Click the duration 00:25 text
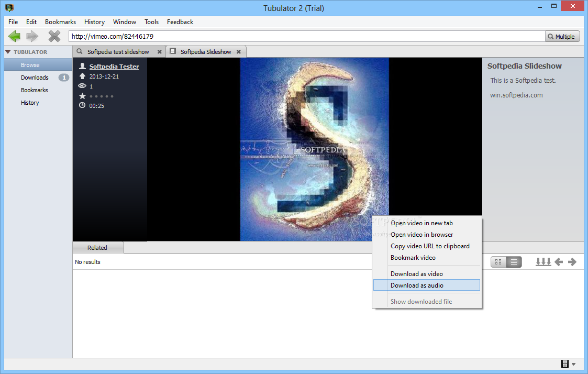This screenshot has height=374, width=588. click(97, 106)
